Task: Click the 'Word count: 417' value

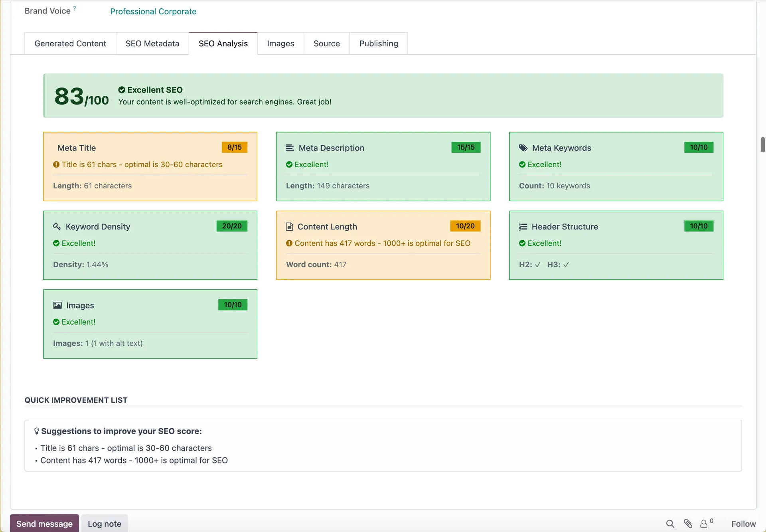Action: click(x=316, y=264)
